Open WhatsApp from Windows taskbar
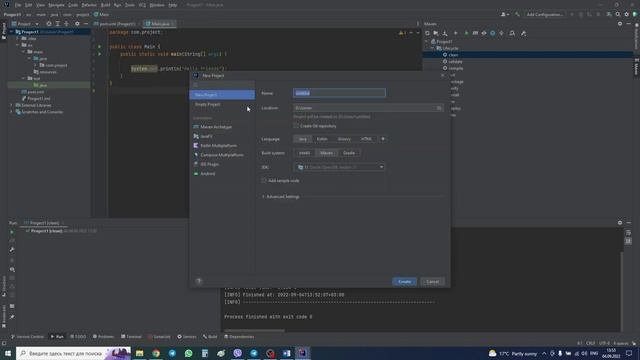The width and height of the screenshot is (640, 360). click(x=189, y=353)
